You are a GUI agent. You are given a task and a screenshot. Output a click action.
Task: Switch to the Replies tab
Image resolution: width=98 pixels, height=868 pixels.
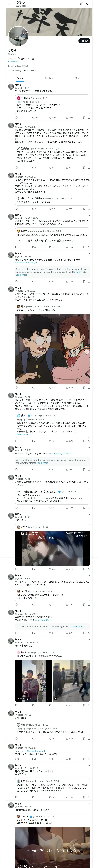tap(49, 78)
